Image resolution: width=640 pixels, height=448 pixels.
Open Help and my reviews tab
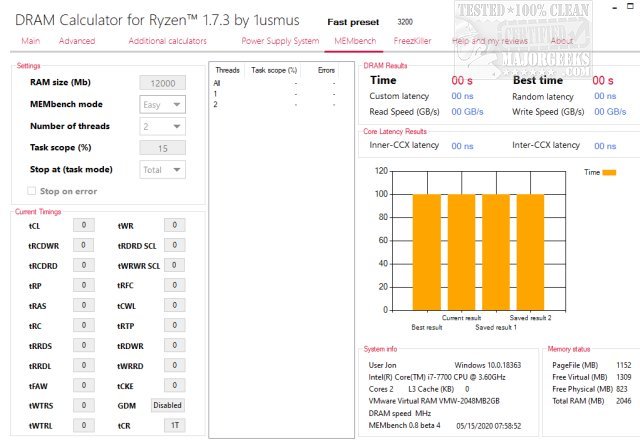489,41
